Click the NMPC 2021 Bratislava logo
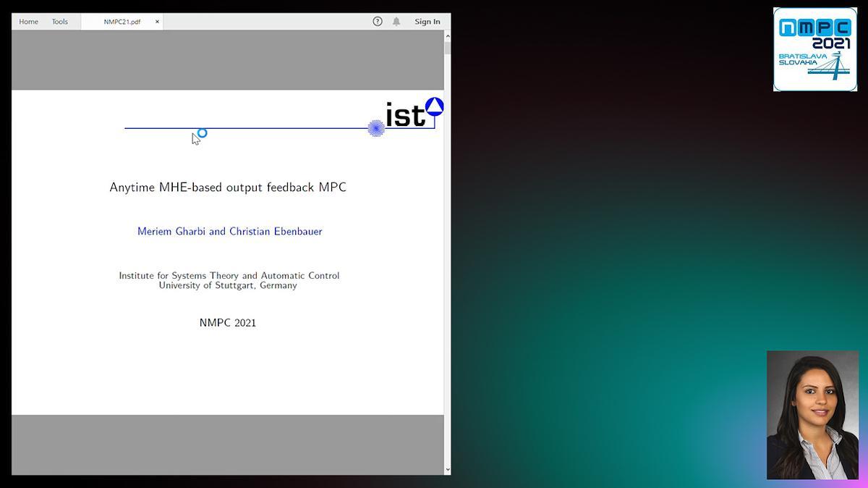The width and height of the screenshot is (868, 488). (x=814, y=49)
